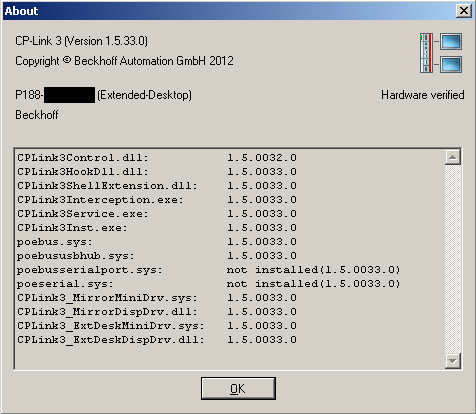476x414 pixels.
Task: Select the CPLink3_MirrorMiniDrv.sys row
Action: (157, 297)
